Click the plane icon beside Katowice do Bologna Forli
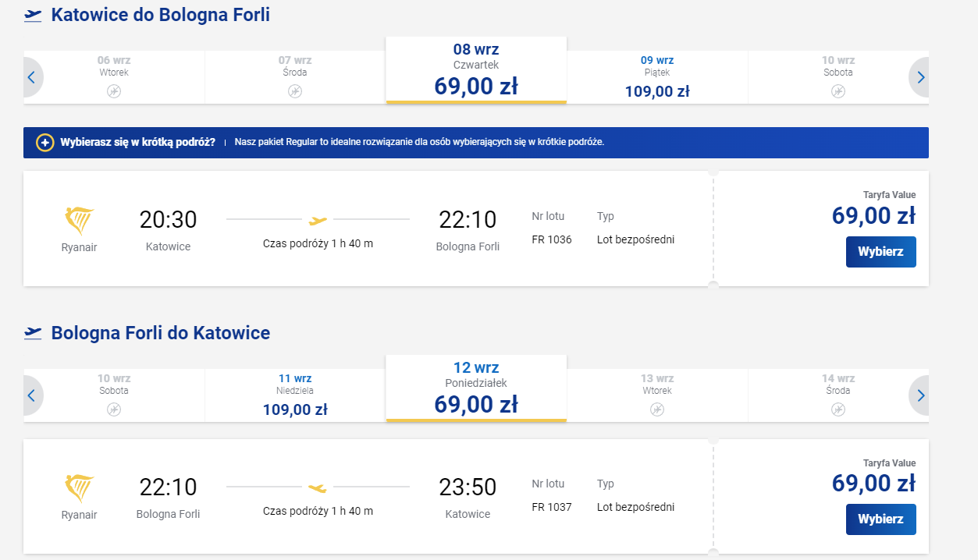978x560 pixels. pos(33,16)
